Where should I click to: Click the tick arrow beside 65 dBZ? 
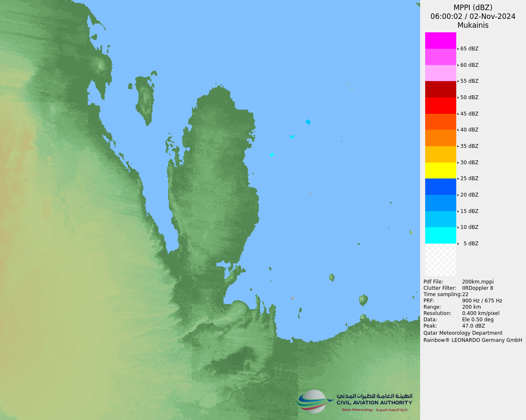[x=458, y=49]
